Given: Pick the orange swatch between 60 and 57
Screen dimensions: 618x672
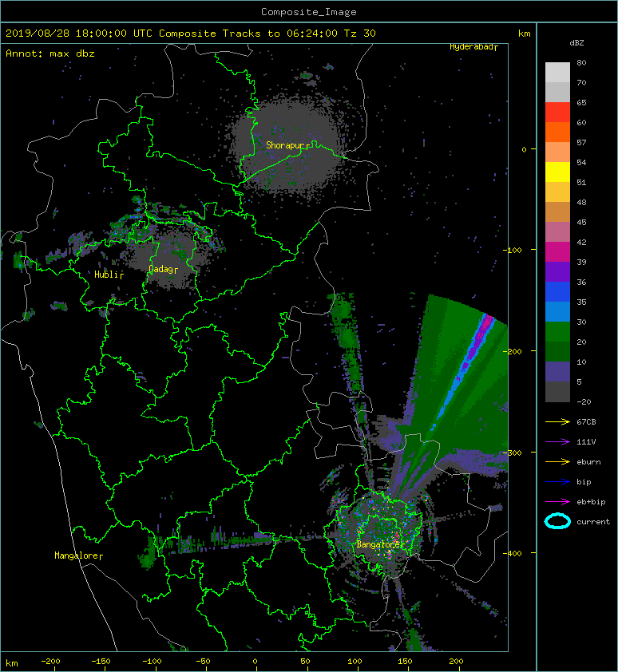Looking at the screenshot, I should pyautogui.click(x=557, y=132).
